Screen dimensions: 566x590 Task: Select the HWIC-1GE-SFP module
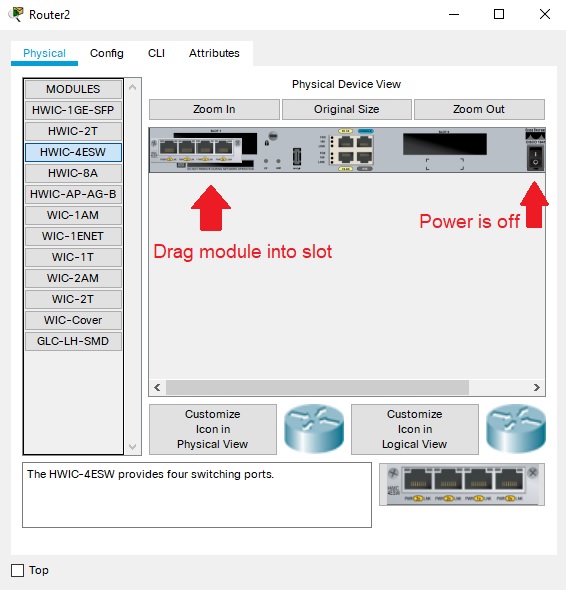pyautogui.click(x=73, y=110)
